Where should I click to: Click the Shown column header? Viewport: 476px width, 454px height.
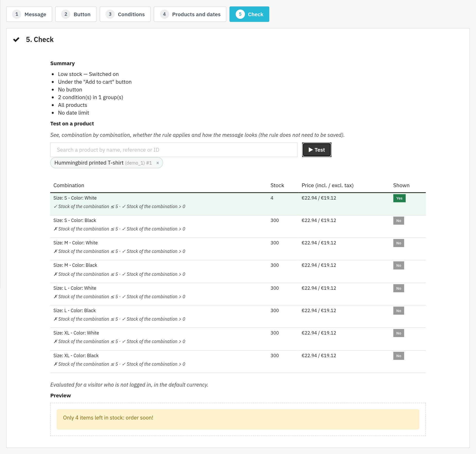(x=401, y=185)
